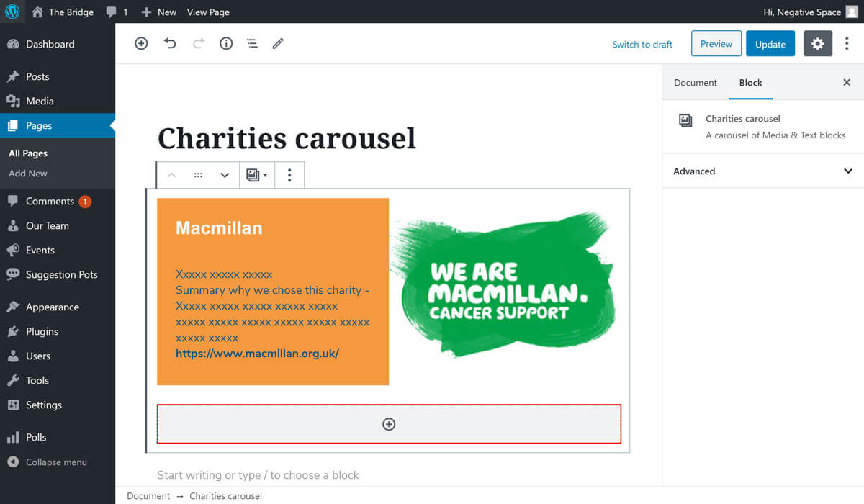
Task: Open block toolbar three-dot options
Action: 289,175
